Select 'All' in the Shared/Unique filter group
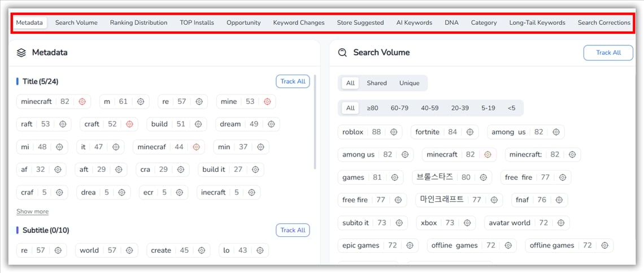644x273 pixels. [350, 83]
